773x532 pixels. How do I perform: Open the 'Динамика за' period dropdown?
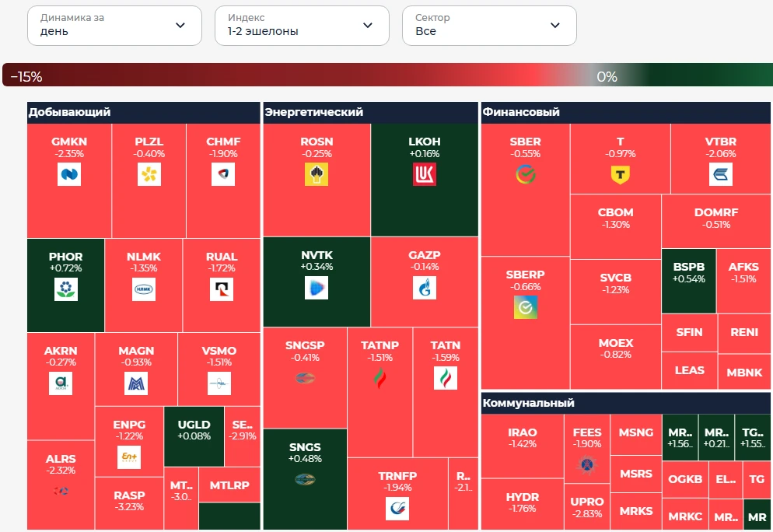point(114,26)
